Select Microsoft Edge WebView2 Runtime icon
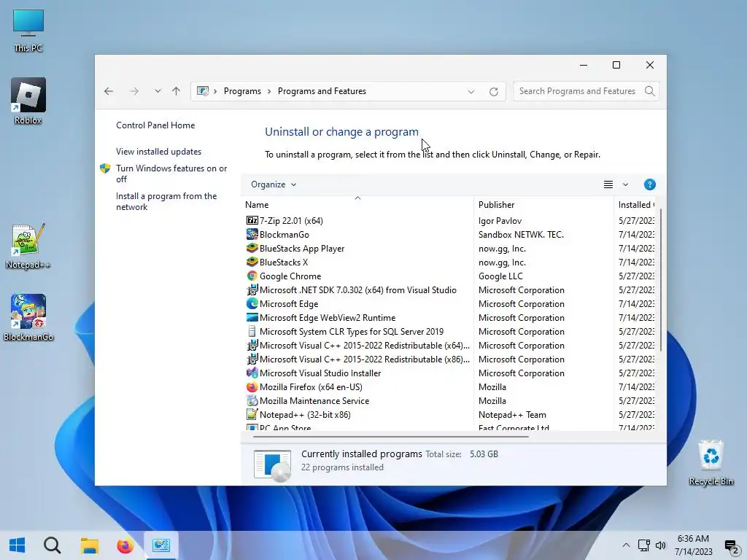The height and width of the screenshot is (560, 747). coord(252,317)
